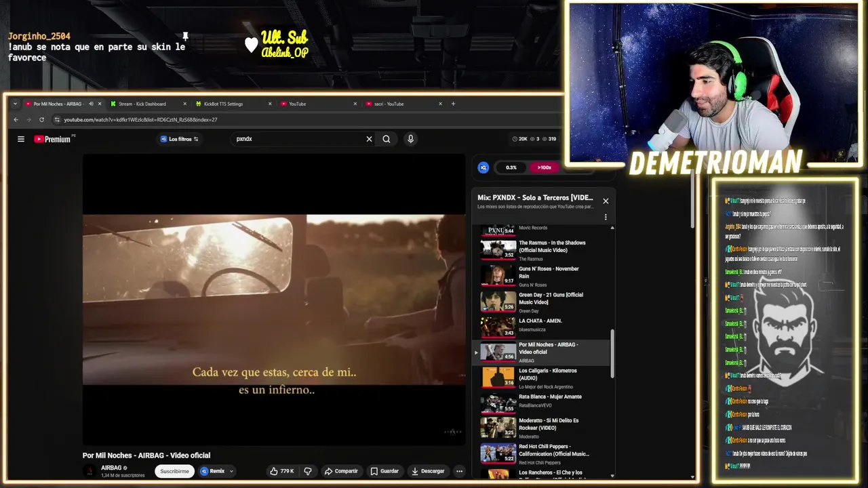Viewport: 868px width, 488px height.
Task: Click the Mix: PXNDX - Solo a Terceros title
Action: click(535, 198)
